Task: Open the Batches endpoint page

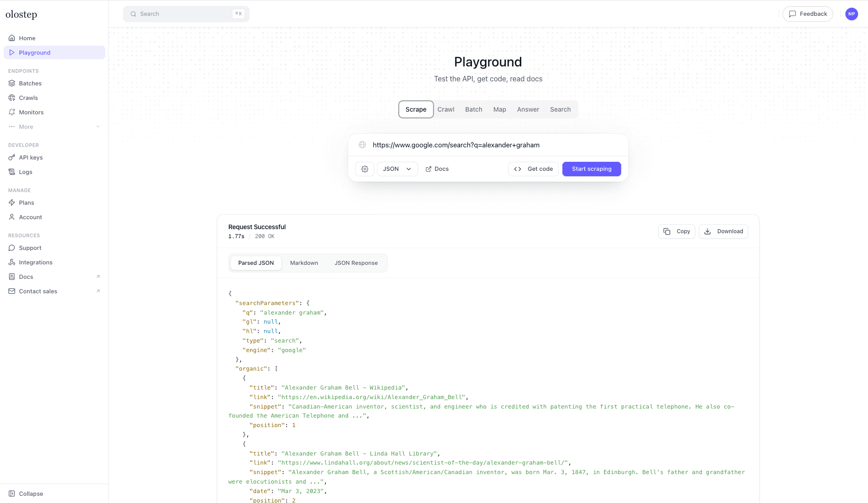Action: (x=54, y=83)
